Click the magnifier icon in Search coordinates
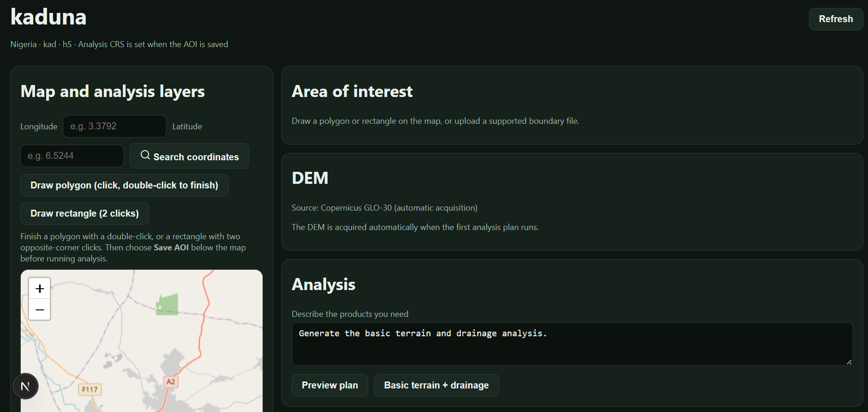 (145, 155)
